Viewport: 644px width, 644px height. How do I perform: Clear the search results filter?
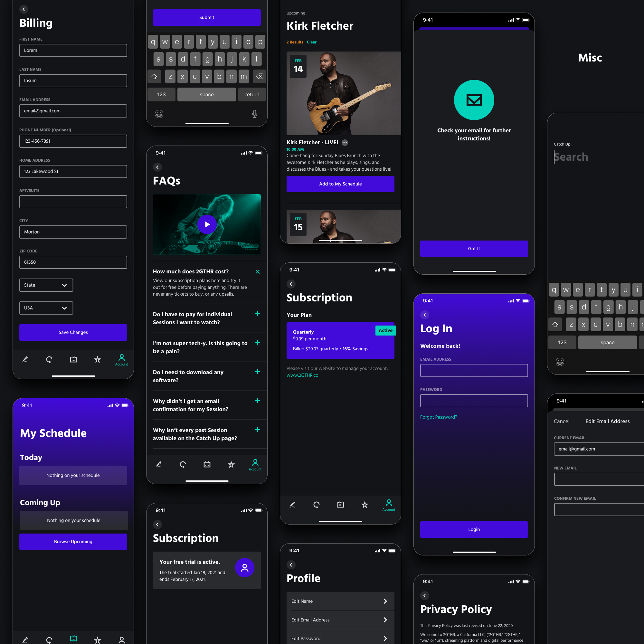[x=311, y=42]
